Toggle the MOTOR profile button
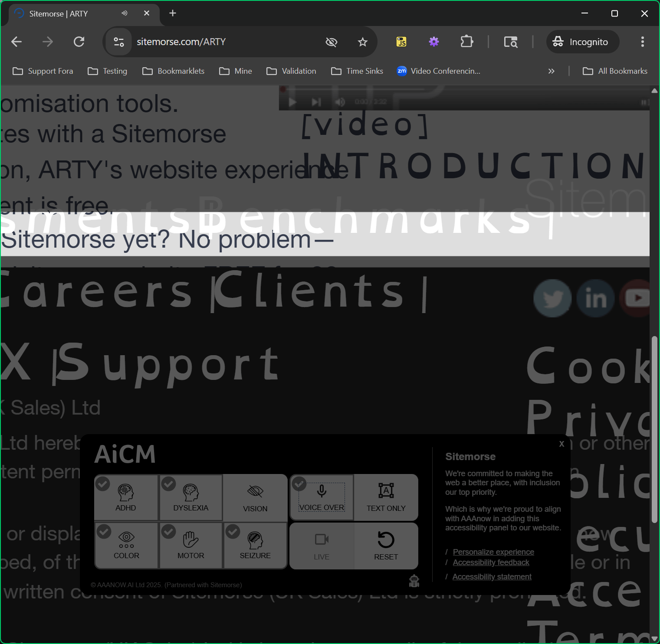The image size is (660, 644). [191, 545]
